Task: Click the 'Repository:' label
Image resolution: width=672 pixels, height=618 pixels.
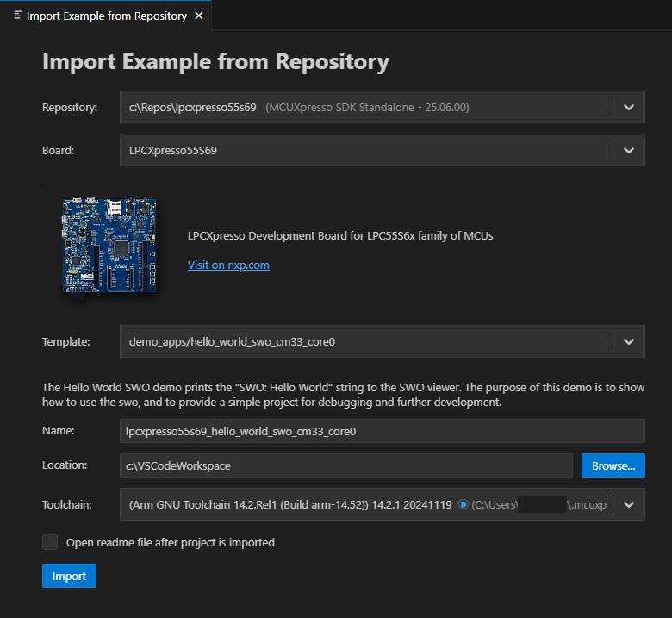Action: pyautogui.click(x=70, y=107)
